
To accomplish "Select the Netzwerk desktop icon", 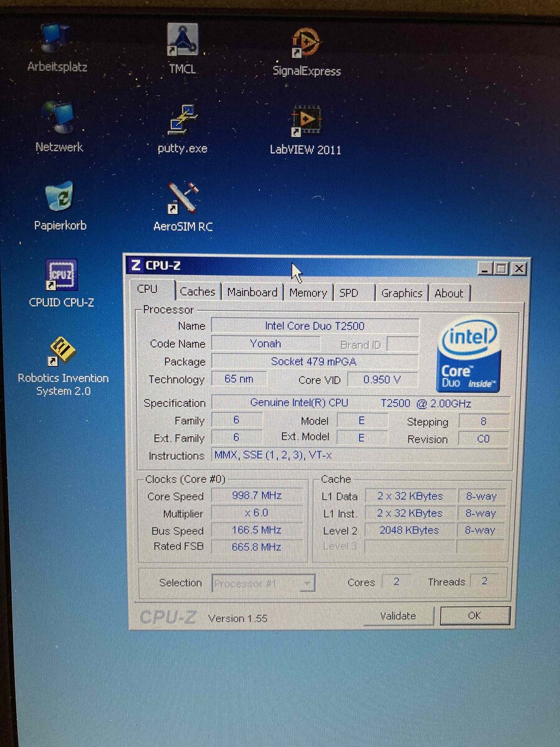I will (x=59, y=128).
